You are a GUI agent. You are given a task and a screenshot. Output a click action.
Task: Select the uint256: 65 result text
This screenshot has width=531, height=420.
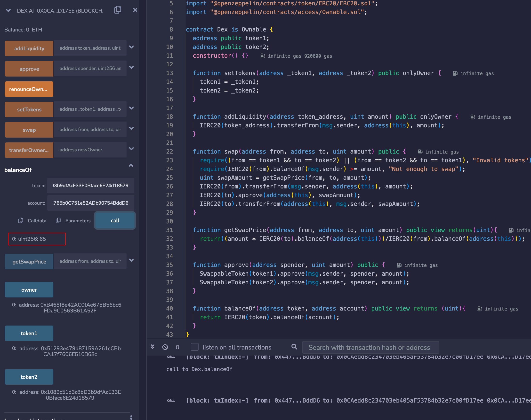point(32,239)
